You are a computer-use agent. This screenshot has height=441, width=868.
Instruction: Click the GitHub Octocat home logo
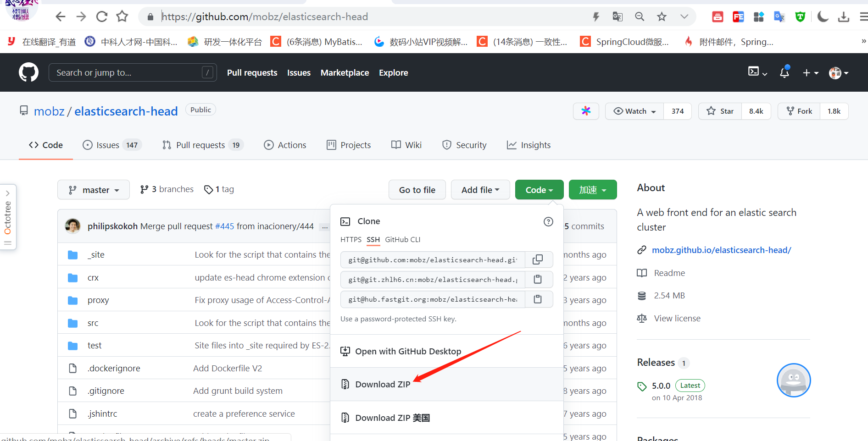click(28, 72)
